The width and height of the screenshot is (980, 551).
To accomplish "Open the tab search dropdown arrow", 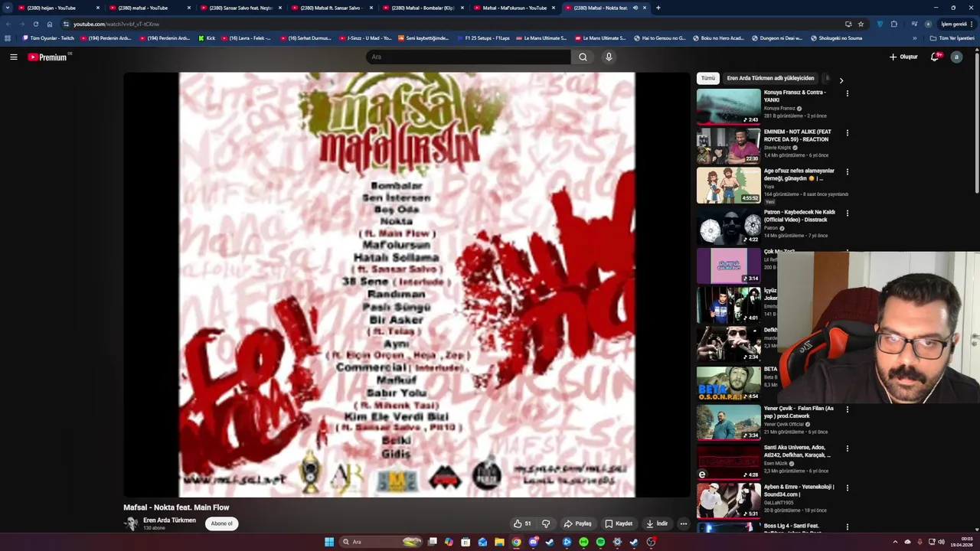I will pos(7,8).
